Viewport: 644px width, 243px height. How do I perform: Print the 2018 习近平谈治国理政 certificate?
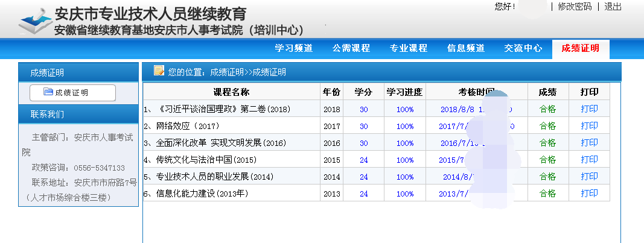click(x=589, y=109)
